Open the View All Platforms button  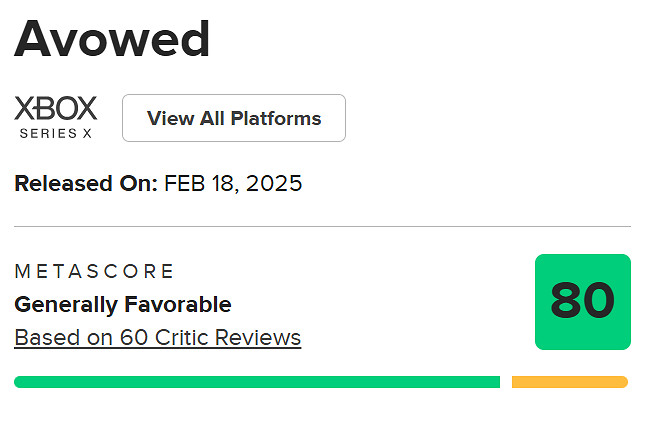pos(234,118)
